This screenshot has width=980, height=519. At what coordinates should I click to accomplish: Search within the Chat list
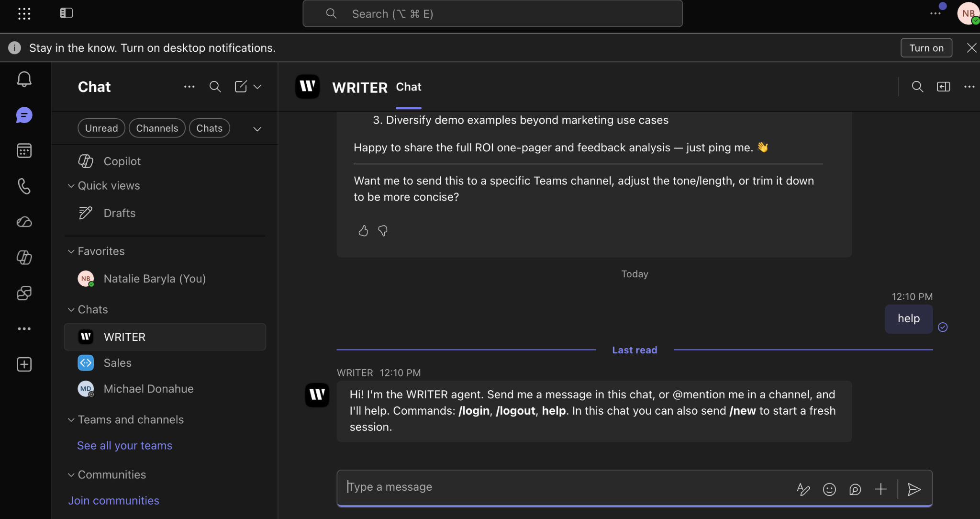215,87
